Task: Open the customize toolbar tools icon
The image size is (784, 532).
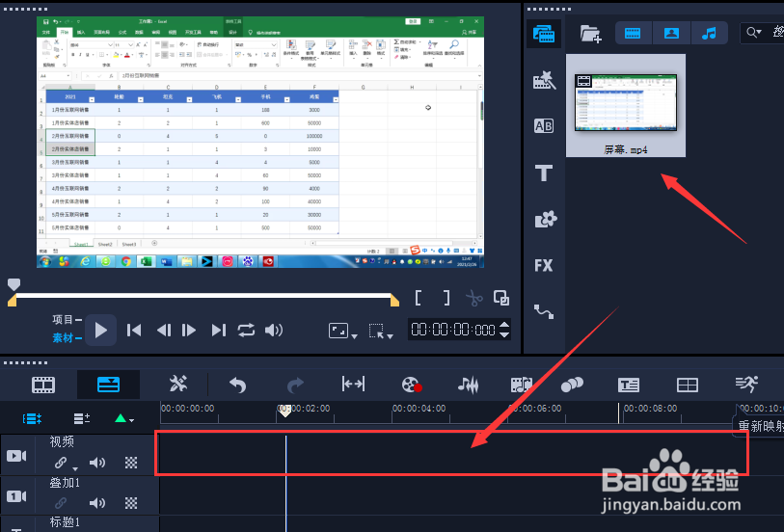Action: click(x=178, y=384)
